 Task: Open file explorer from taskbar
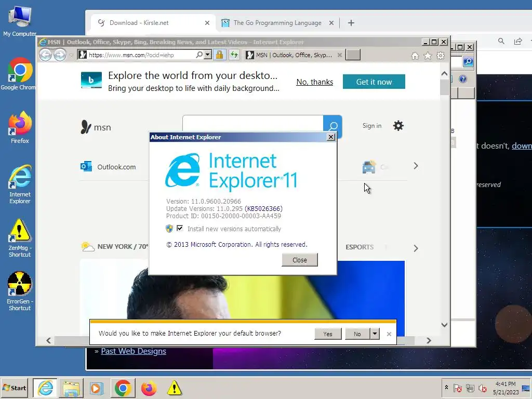tap(71, 388)
